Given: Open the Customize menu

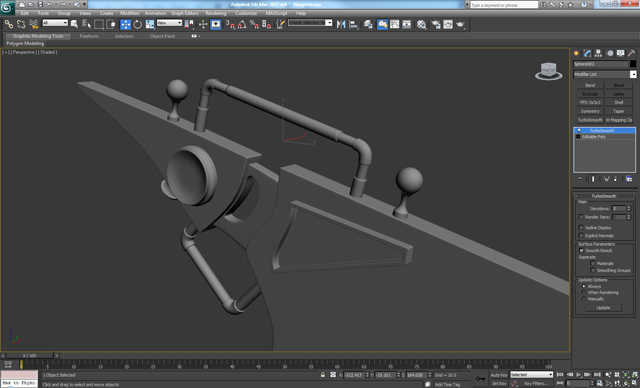Looking at the screenshot, I should coord(246,13).
